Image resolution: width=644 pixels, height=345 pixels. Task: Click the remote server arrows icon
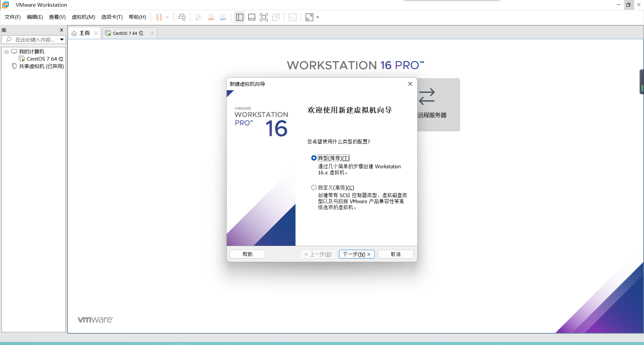click(427, 97)
